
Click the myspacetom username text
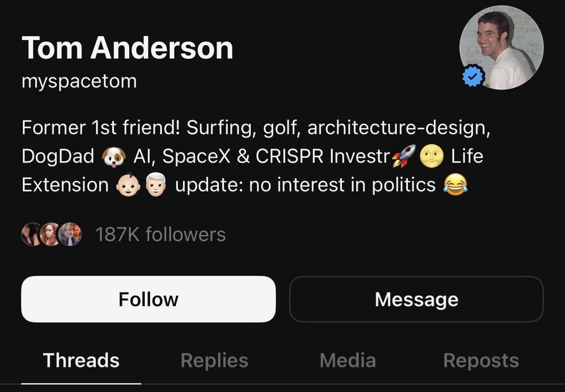(x=79, y=81)
